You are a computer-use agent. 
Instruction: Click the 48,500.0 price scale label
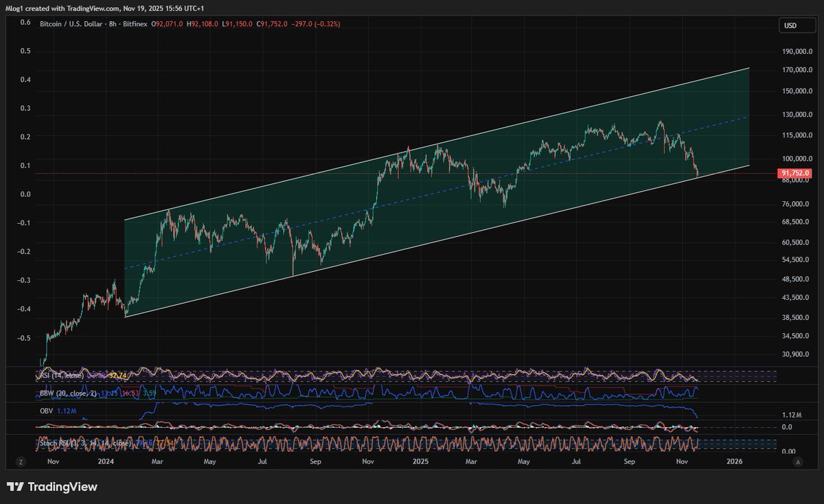click(x=797, y=279)
